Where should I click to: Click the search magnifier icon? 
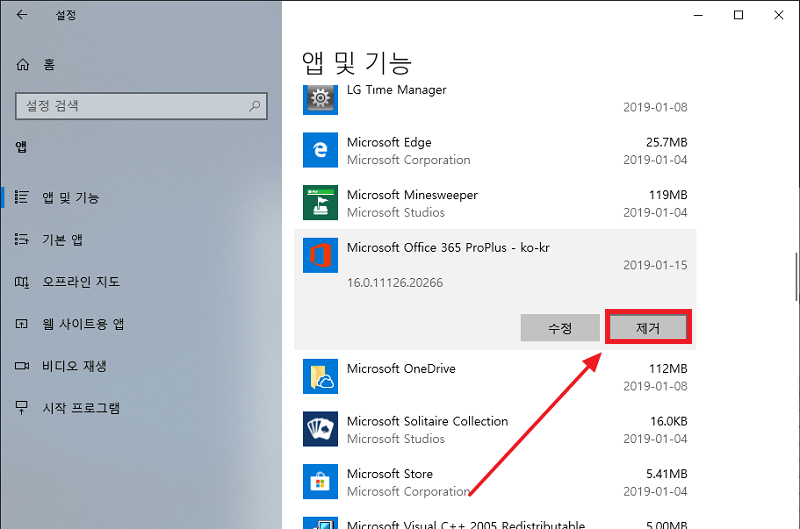255,106
